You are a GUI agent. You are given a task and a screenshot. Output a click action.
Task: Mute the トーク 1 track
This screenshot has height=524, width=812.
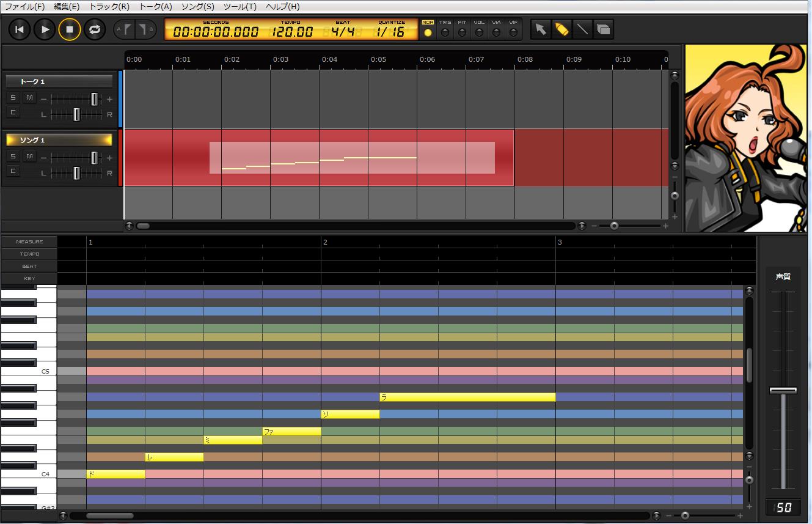28,97
